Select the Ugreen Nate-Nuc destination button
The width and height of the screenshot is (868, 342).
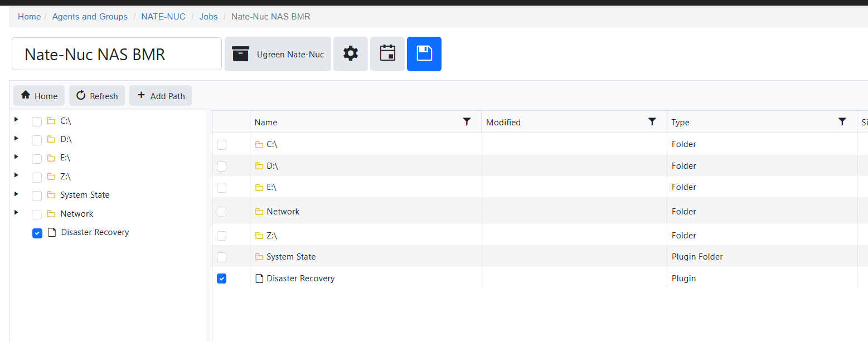pyautogui.click(x=278, y=54)
